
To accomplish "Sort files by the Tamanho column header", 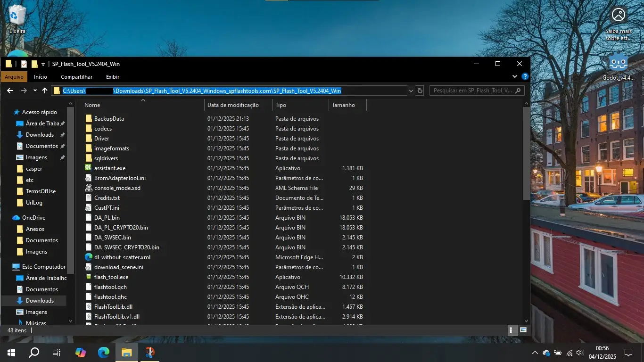I will coord(343,105).
